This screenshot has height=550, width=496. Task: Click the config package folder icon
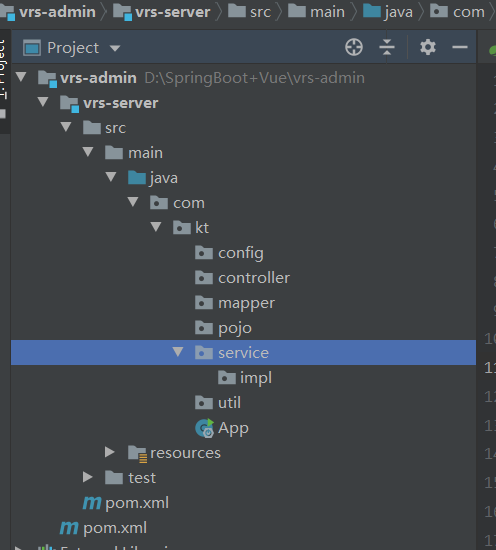204,253
